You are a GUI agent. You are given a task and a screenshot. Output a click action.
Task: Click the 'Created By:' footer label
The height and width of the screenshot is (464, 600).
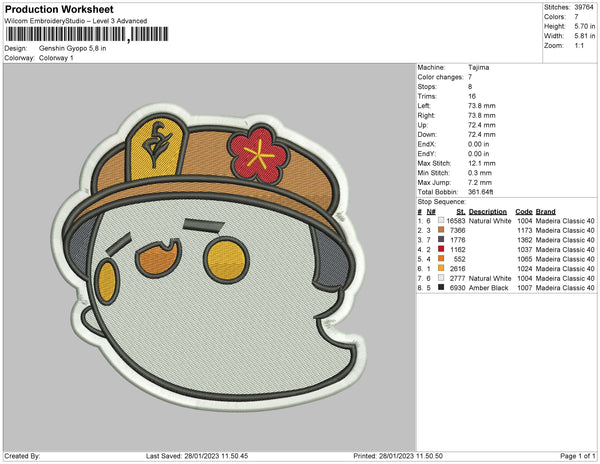point(22,456)
